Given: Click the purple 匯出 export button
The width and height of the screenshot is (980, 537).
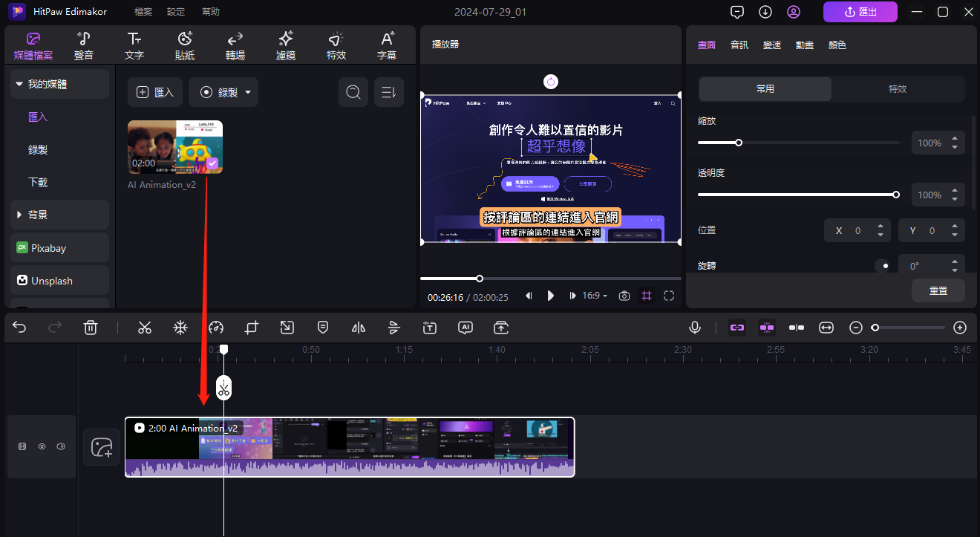Looking at the screenshot, I should (860, 12).
